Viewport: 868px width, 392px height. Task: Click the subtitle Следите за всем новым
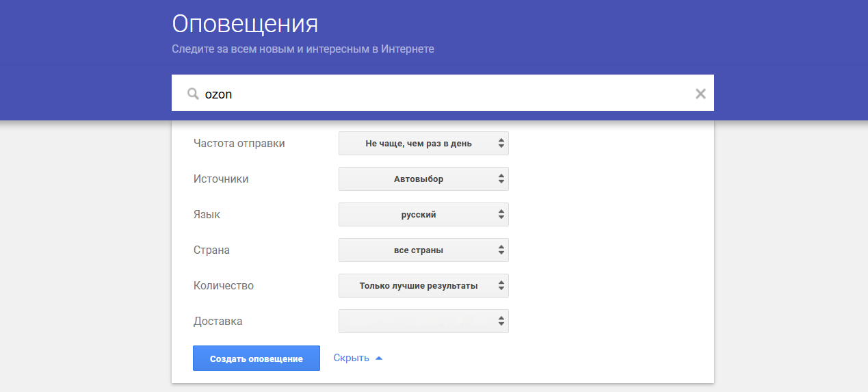click(303, 49)
